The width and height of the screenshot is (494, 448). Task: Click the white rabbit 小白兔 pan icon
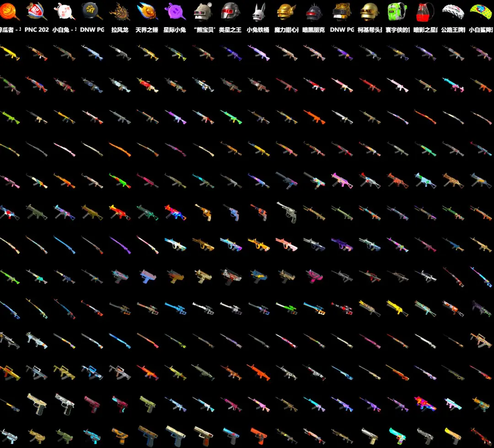(64, 11)
